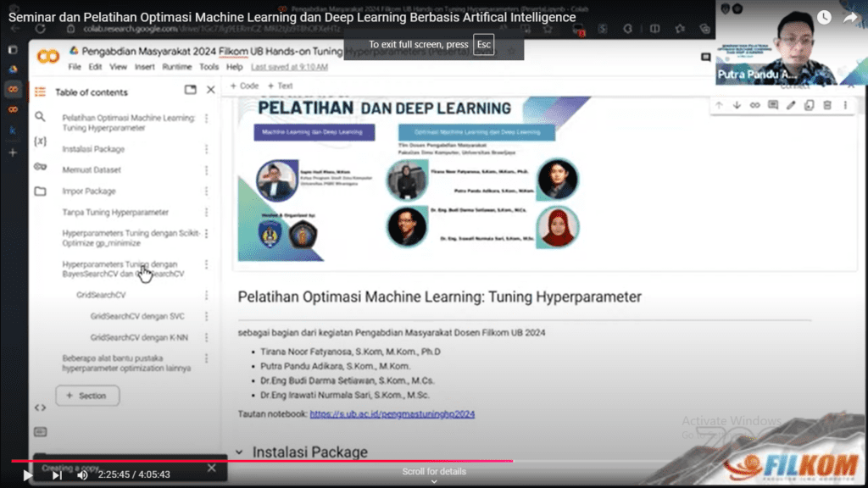
Task: Open the Files folder panel in Colab
Action: [x=40, y=190]
